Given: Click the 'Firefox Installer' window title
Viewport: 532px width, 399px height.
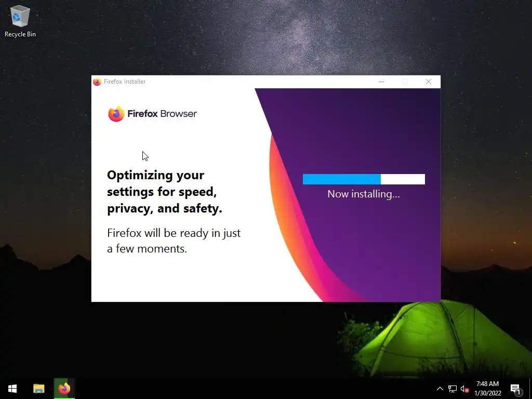Looking at the screenshot, I should [125, 82].
